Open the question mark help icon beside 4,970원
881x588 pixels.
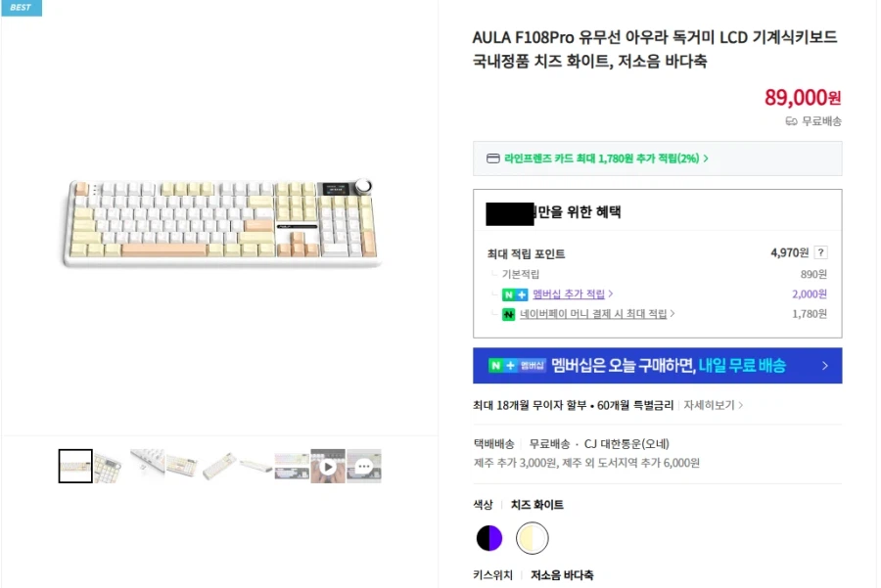coord(820,251)
